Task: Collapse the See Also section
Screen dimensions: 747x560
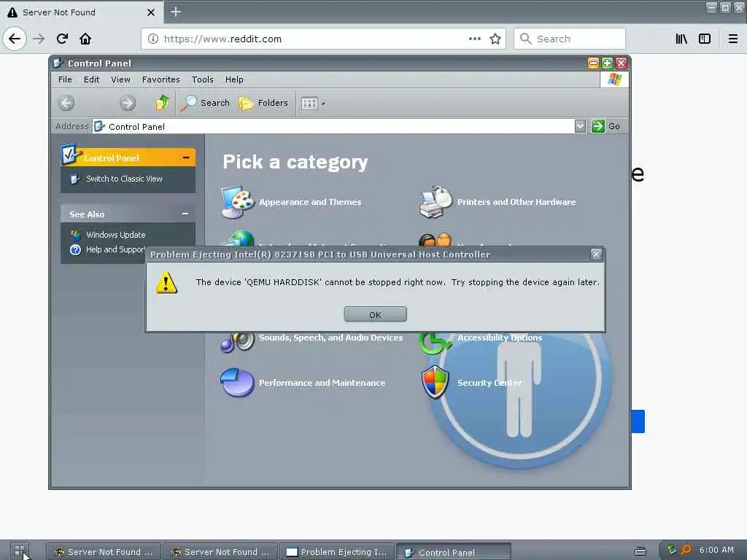Action: click(x=185, y=214)
